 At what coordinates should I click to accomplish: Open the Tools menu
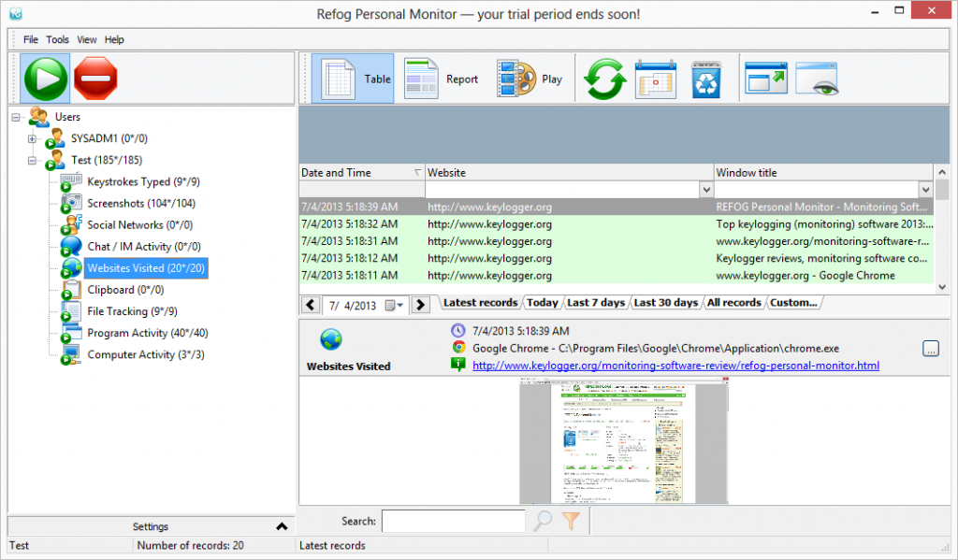(x=57, y=40)
